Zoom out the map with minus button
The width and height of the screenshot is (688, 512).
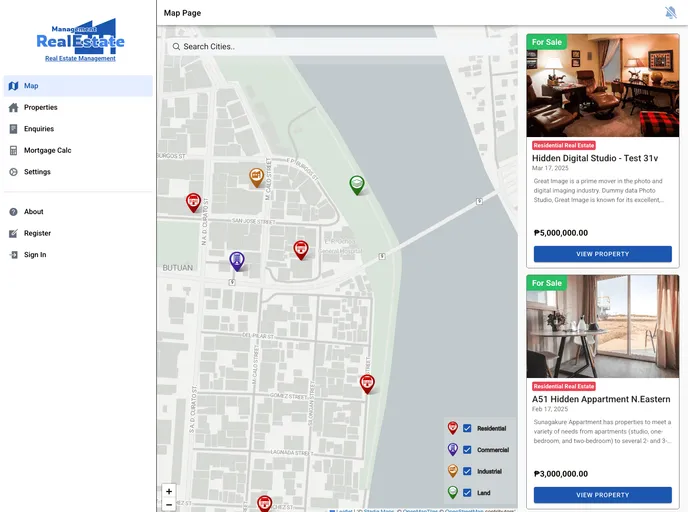[x=169, y=505]
